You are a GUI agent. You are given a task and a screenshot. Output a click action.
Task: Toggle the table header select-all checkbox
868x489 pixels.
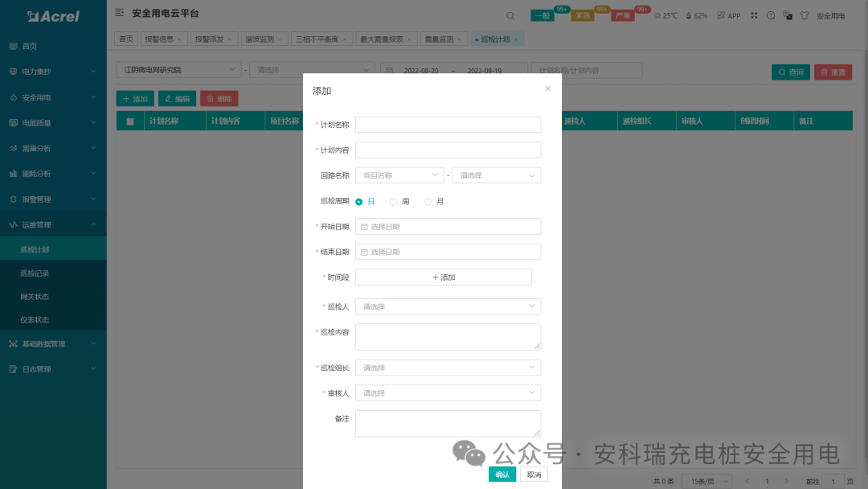pyautogui.click(x=130, y=121)
